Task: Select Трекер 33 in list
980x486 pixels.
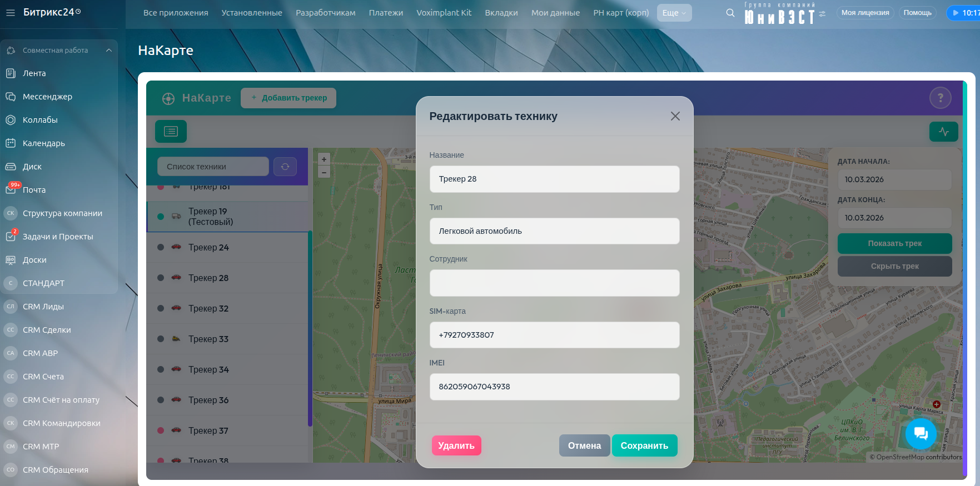Action: click(227, 339)
